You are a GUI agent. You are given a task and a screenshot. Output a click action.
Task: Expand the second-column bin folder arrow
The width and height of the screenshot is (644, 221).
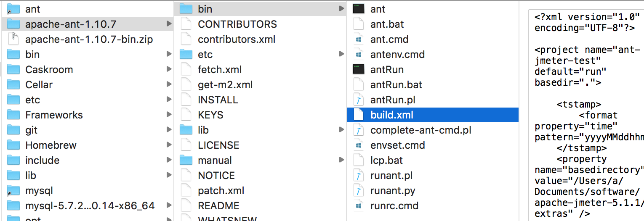pyautogui.click(x=341, y=9)
